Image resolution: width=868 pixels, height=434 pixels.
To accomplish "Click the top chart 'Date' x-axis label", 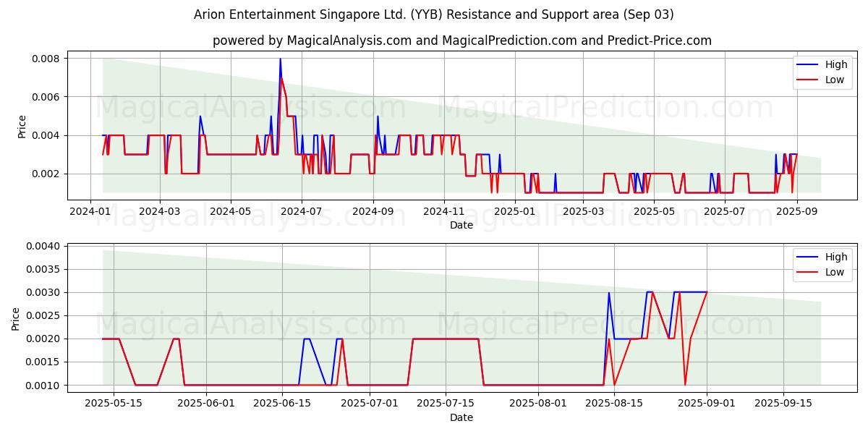I will tap(461, 225).
